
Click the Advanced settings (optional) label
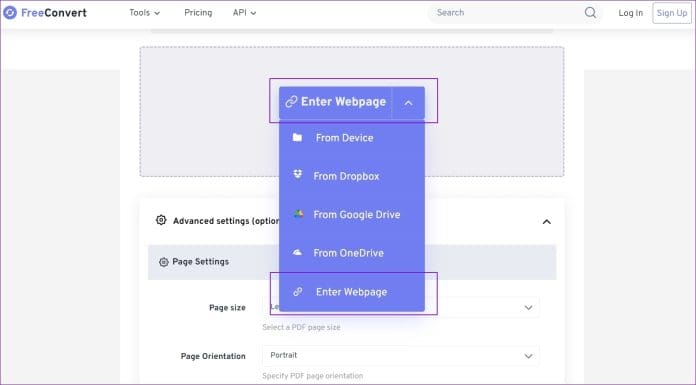226,221
